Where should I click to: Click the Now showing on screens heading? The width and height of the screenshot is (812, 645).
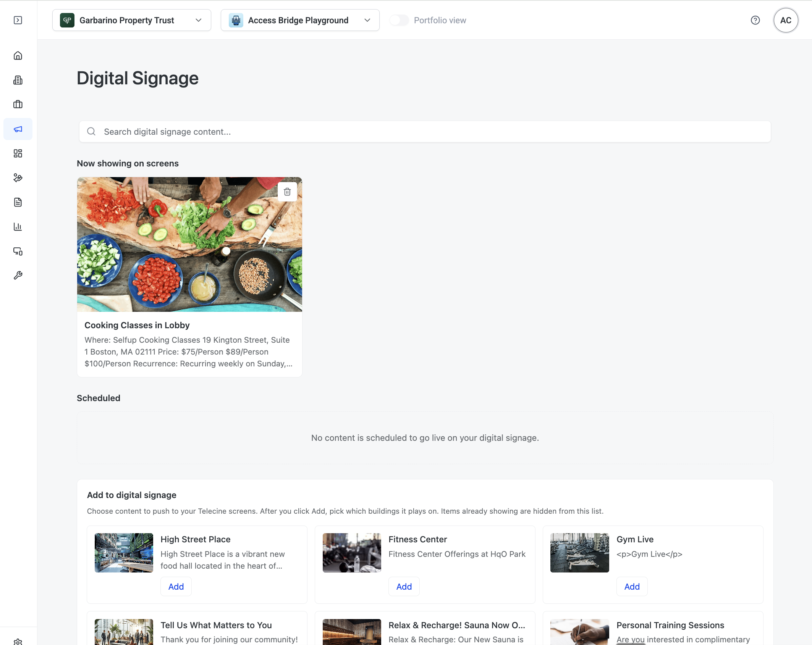click(128, 163)
